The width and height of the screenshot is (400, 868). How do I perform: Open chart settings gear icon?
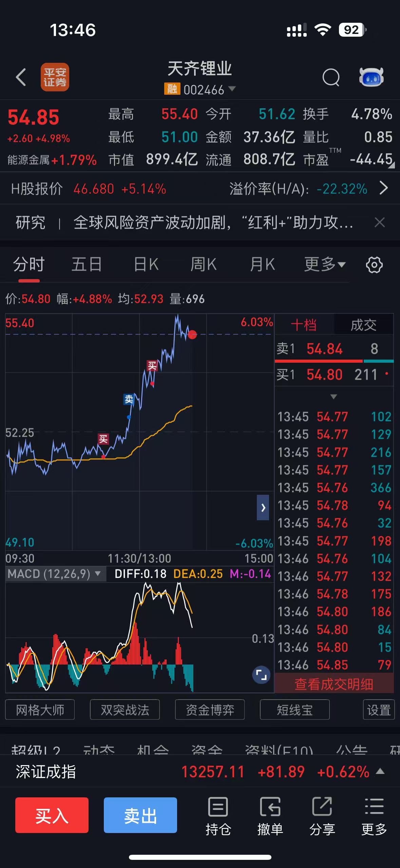(374, 265)
